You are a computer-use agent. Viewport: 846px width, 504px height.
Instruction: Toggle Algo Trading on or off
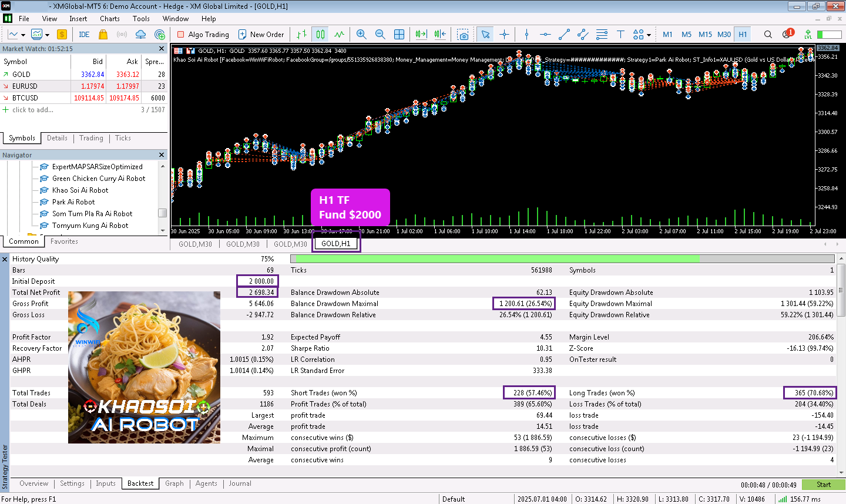pyautogui.click(x=203, y=35)
